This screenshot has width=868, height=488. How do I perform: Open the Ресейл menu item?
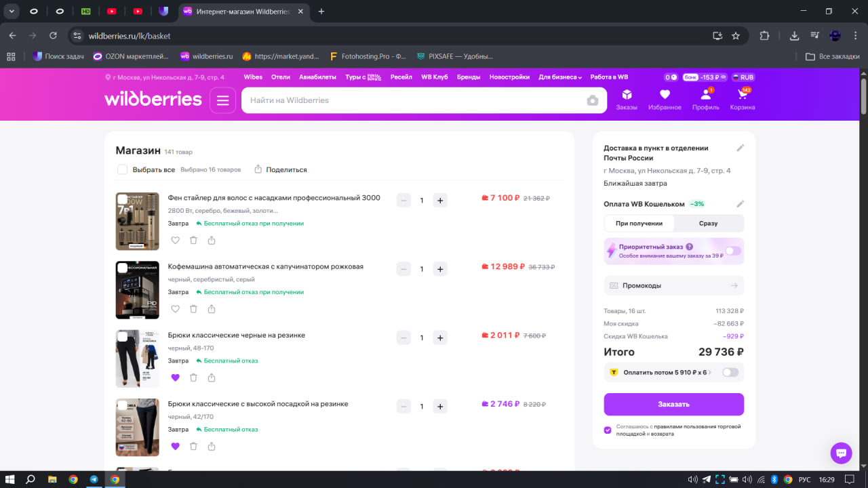coord(401,77)
